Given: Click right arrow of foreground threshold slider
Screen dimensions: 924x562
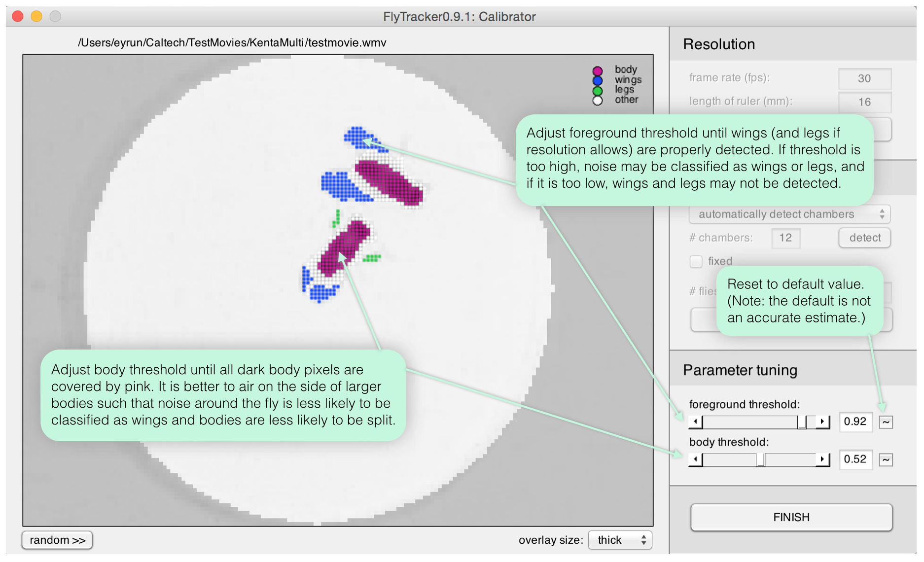Looking at the screenshot, I should point(822,421).
